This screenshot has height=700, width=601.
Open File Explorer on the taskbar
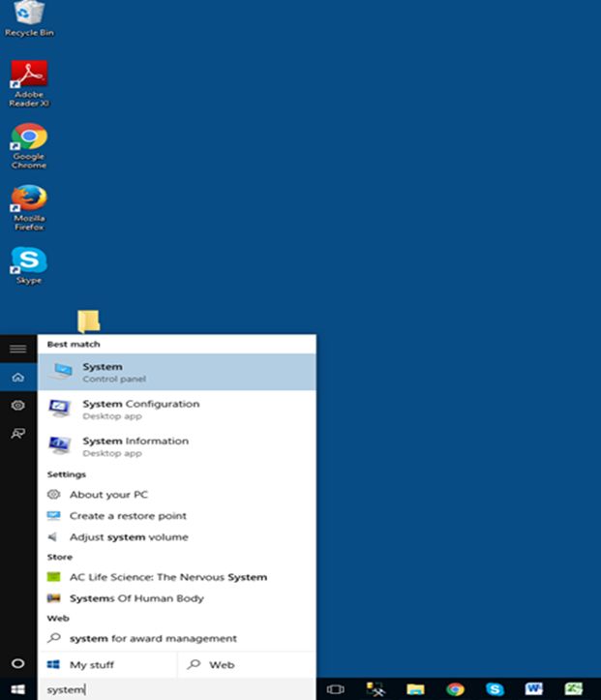(415, 689)
